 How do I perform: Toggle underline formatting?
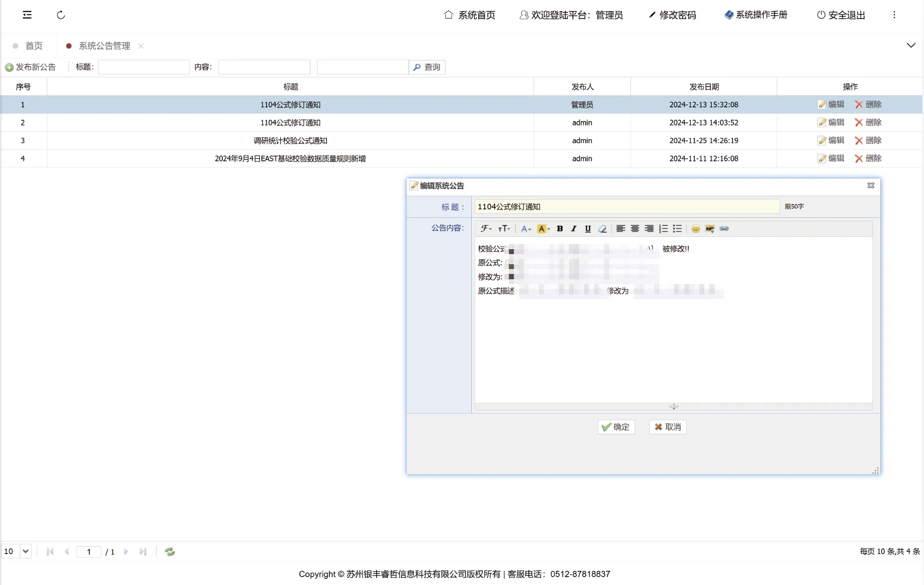588,228
